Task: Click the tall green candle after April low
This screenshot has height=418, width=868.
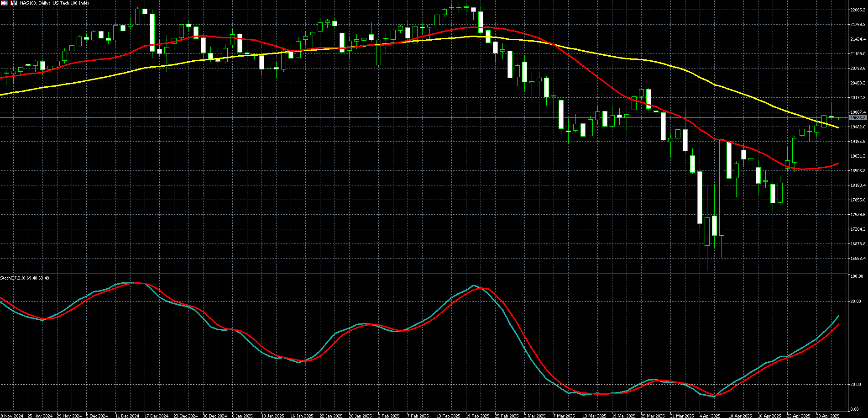Action: tap(722, 187)
